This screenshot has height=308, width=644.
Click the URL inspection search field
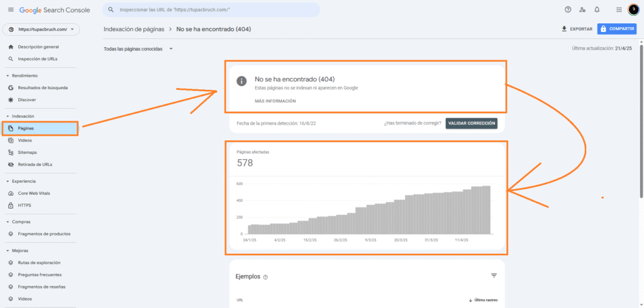point(211,9)
